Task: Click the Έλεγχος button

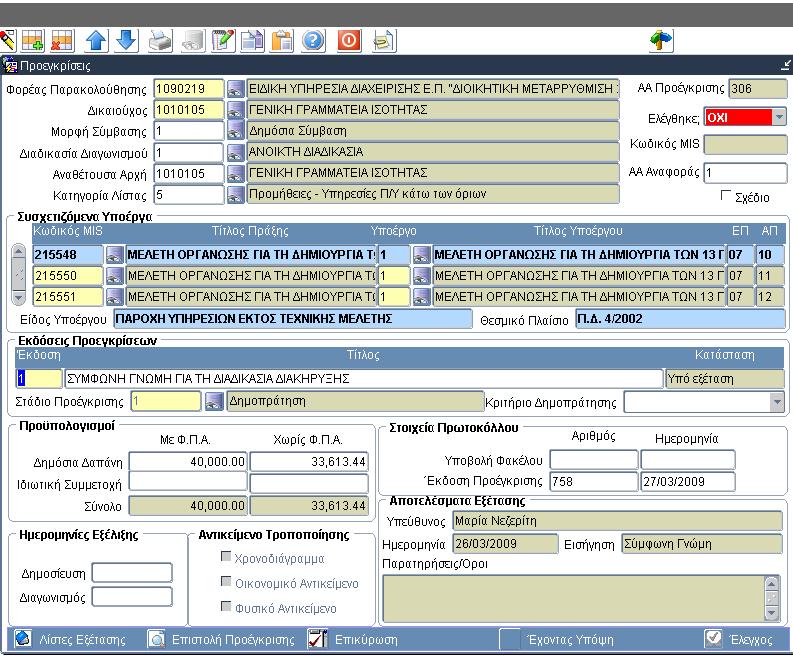Action: click(x=739, y=640)
